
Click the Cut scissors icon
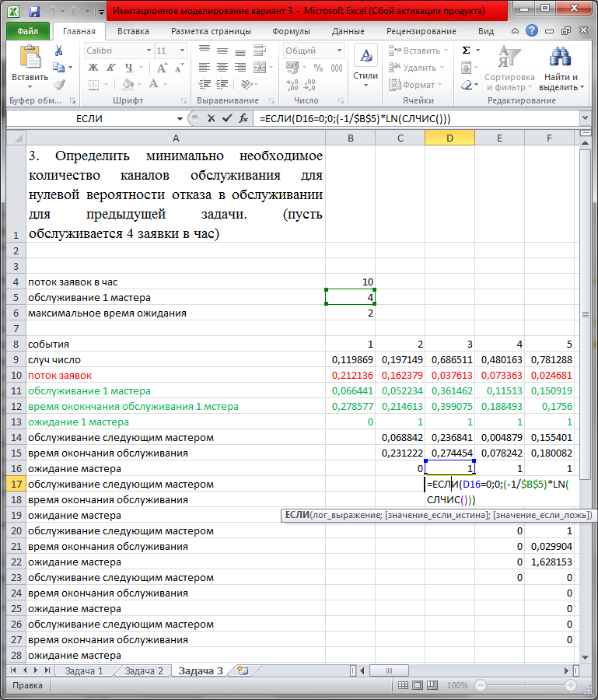point(58,51)
